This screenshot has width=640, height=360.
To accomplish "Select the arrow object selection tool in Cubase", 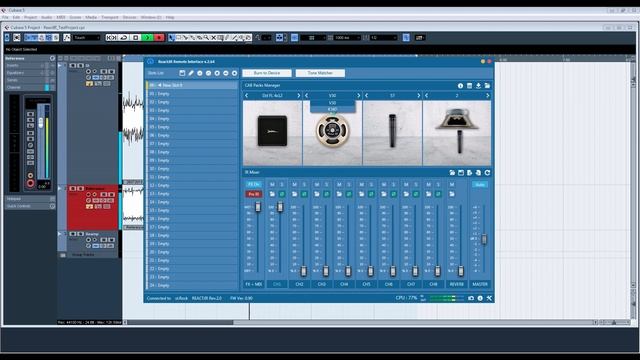I will 171,38.
